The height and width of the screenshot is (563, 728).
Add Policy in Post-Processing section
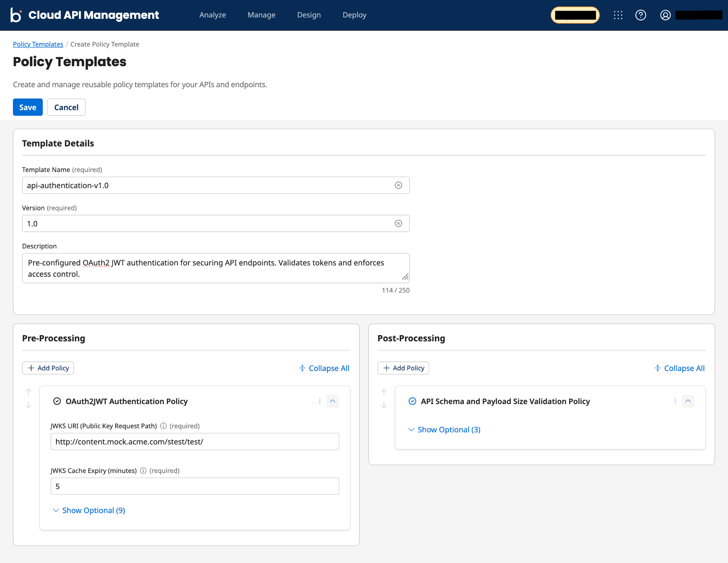pos(403,368)
